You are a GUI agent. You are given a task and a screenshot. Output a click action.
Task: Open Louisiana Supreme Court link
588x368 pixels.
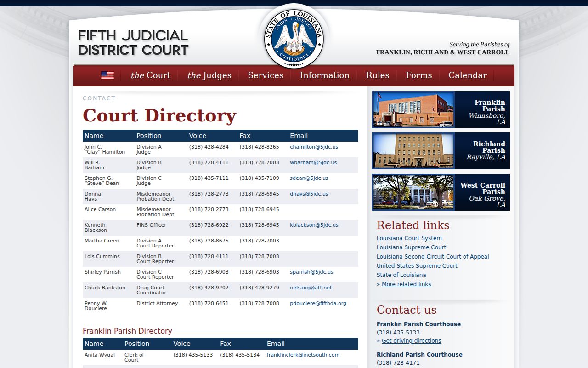(x=412, y=247)
